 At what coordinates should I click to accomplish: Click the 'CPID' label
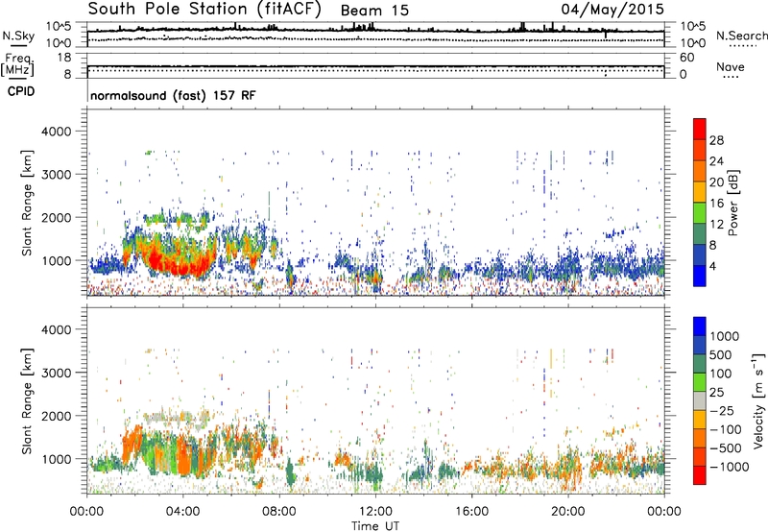tap(21, 91)
